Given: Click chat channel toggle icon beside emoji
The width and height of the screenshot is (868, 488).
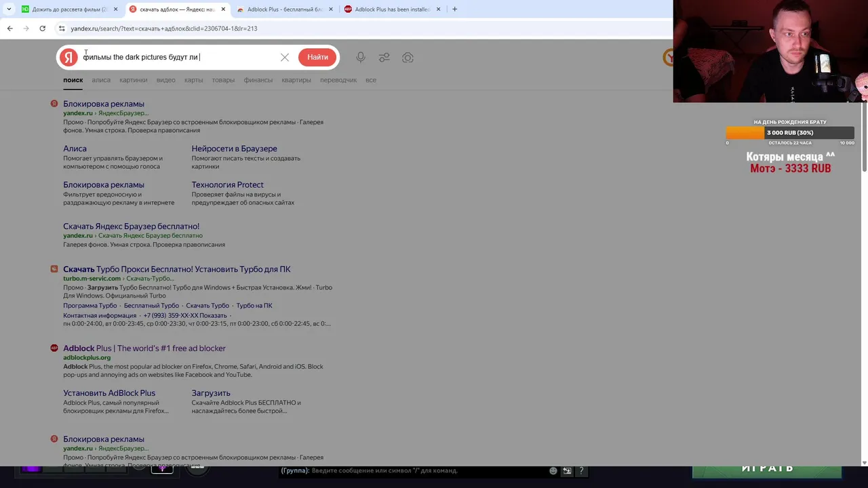Looking at the screenshot, I should pyautogui.click(x=567, y=470).
